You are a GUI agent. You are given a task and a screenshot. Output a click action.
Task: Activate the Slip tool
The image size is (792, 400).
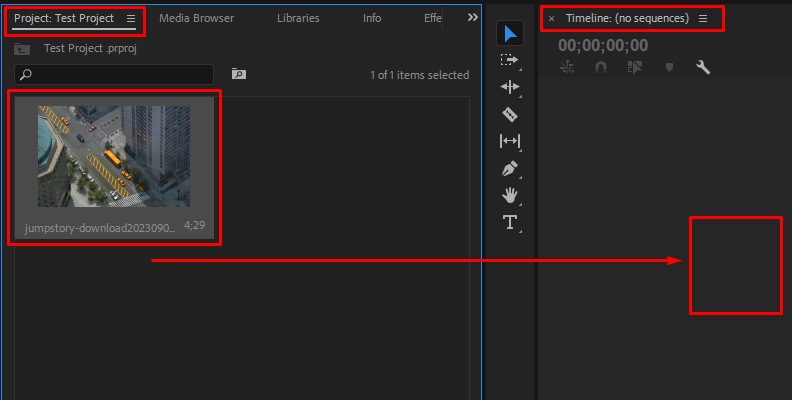pyautogui.click(x=510, y=142)
